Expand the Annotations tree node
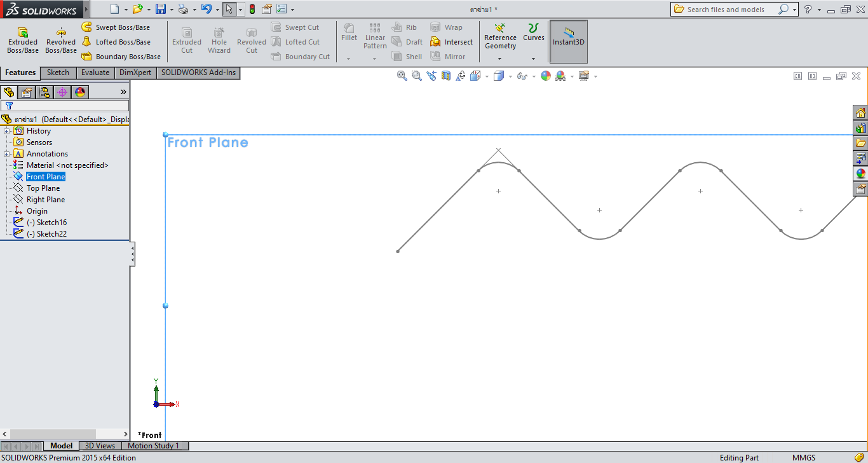This screenshot has width=868, height=463. (x=7, y=154)
